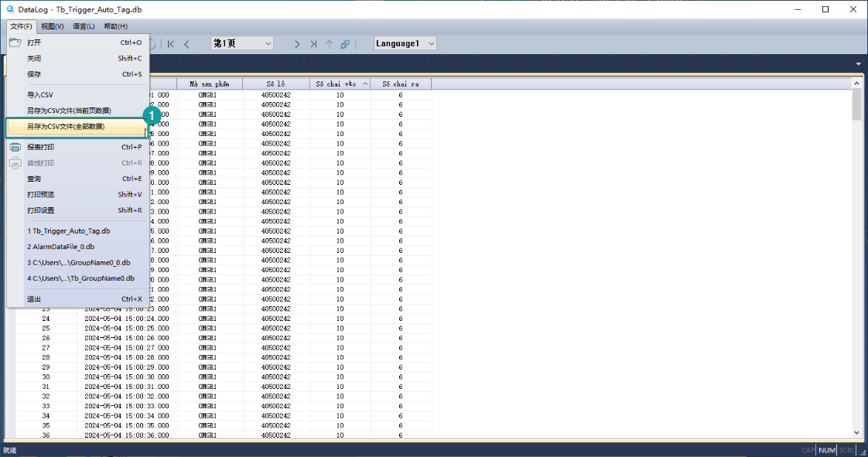Open recent file 2 AlarmDataFile_0.db
Viewport: 868px width, 457px height.
pos(61,247)
